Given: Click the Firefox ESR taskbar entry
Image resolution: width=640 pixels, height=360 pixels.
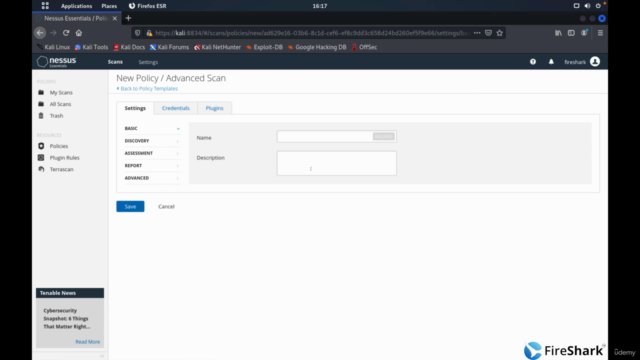Looking at the screenshot, I should (147, 6).
